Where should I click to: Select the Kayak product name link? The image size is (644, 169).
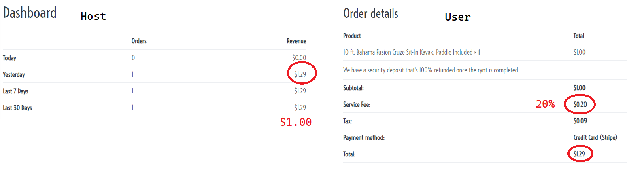point(408,52)
